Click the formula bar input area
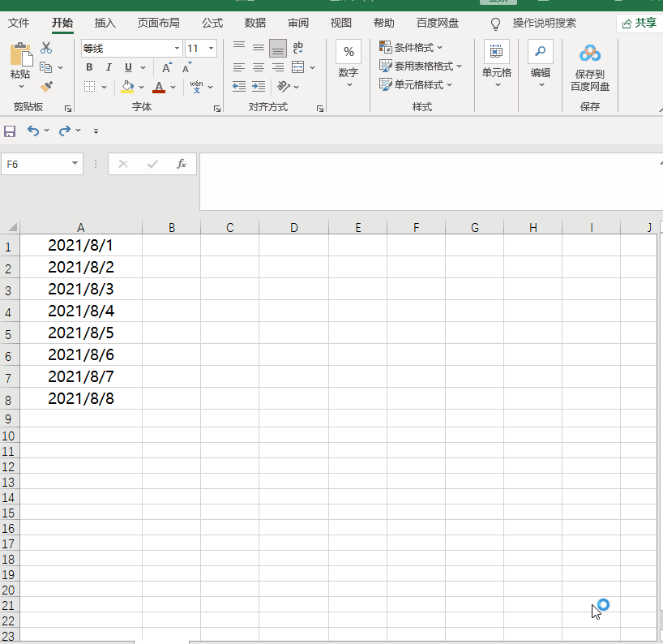 pyautogui.click(x=430, y=182)
